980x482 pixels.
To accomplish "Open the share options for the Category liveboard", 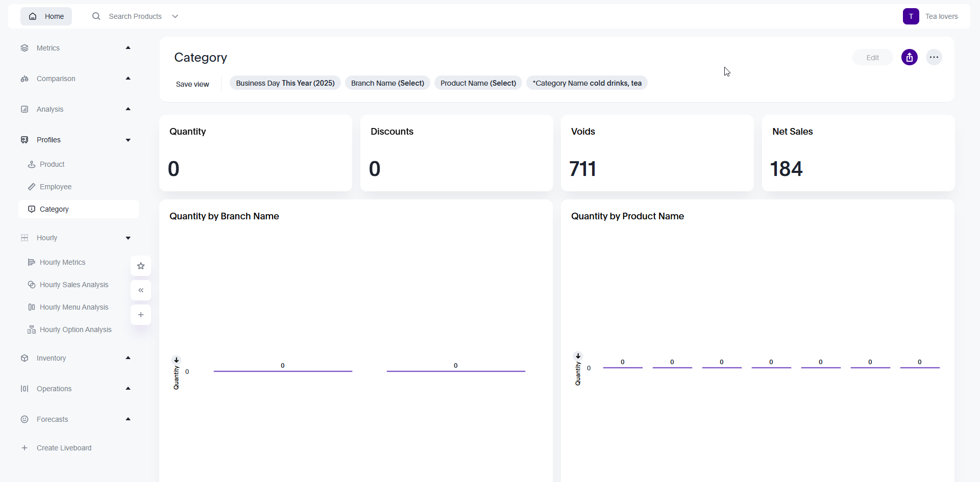I will point(910,57).
